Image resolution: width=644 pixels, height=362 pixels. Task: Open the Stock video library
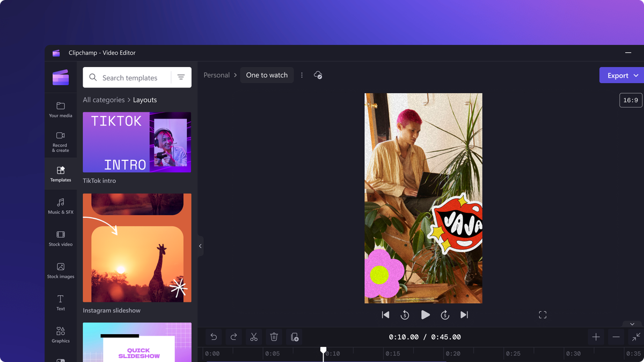tap(61, 238)
